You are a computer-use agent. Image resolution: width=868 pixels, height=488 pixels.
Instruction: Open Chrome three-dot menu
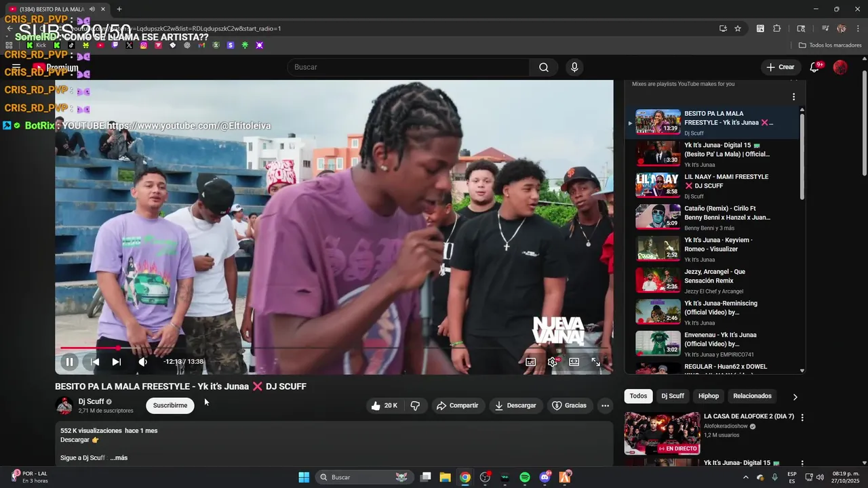[x=859, y=28]
